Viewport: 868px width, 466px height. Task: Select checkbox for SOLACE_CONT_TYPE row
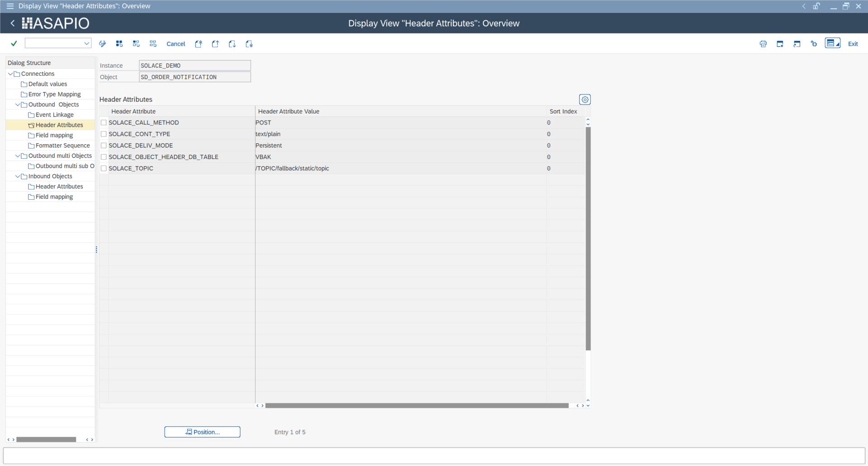coord(104,134)
